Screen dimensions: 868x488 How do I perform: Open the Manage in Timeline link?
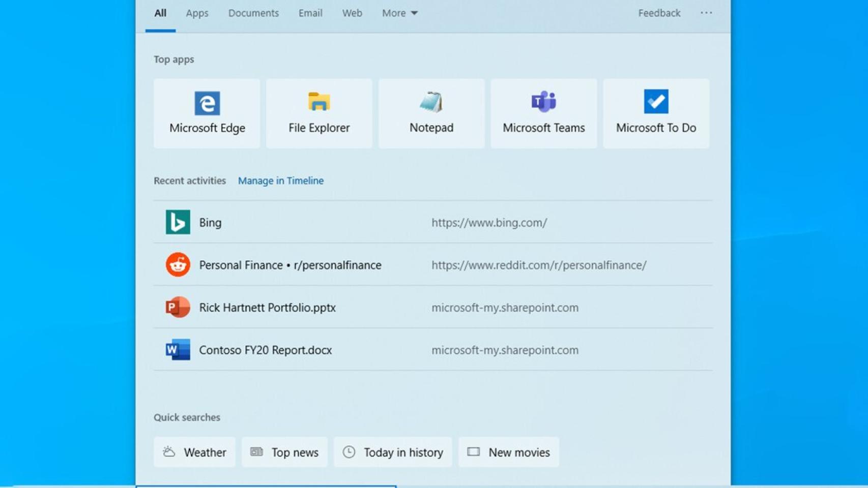pyautogui.click(x=281, y=180)
